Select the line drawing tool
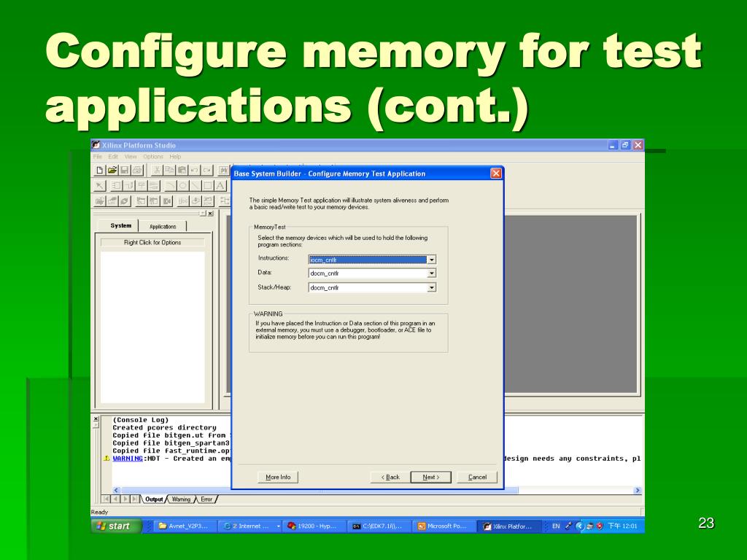Viewport: 747px width, 560px height. tap(196, 186)
